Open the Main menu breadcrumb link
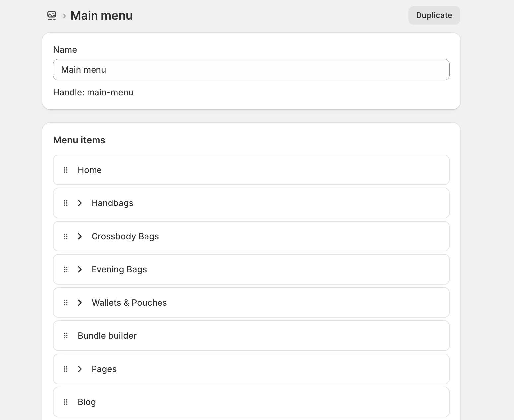Image resolution: width=514 pixels, height=420 pixels. 101,15
